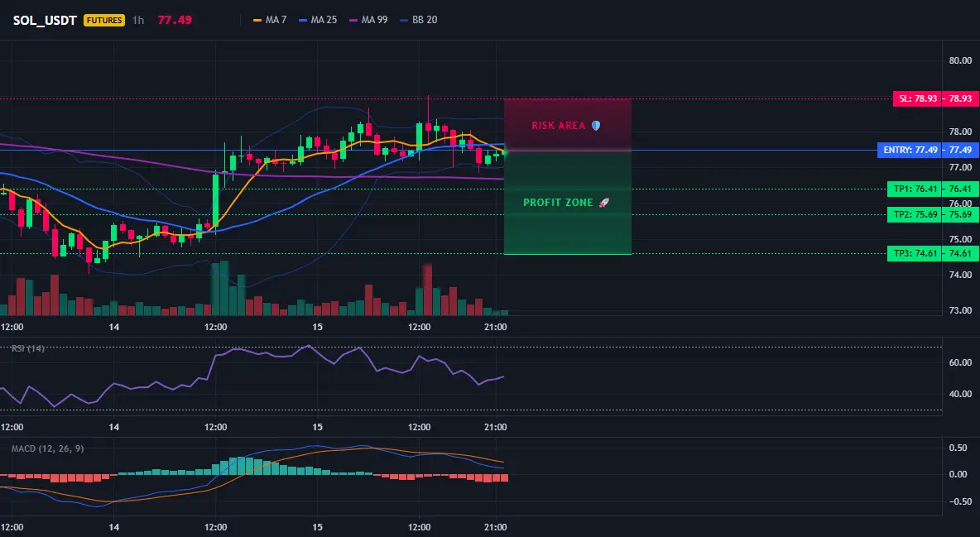Click date 15 on the main chart time axis
Screen dimensions: 980x537
(x=318, y=327)
